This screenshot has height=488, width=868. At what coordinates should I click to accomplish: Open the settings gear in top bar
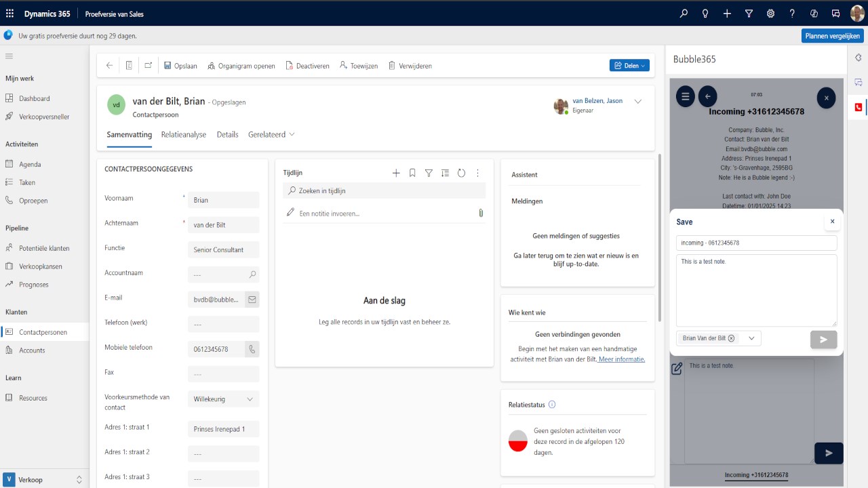[x=770, y=14]
